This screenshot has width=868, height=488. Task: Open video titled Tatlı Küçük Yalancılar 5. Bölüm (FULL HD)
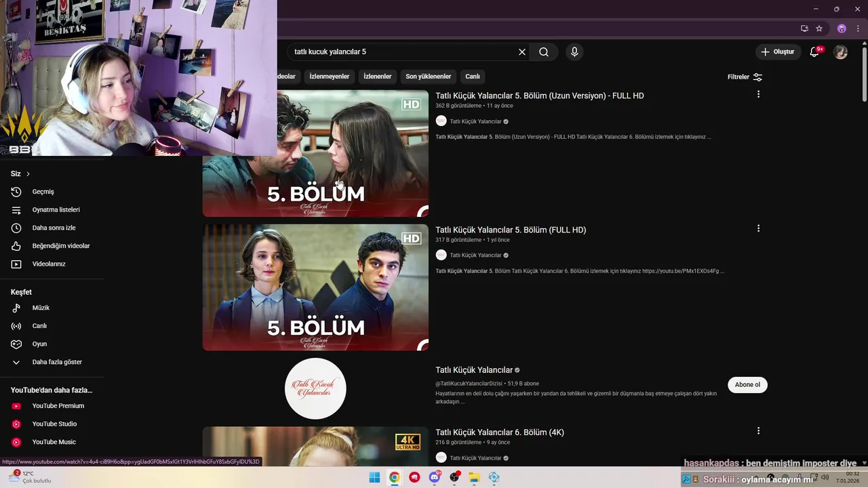pos(511,230)
